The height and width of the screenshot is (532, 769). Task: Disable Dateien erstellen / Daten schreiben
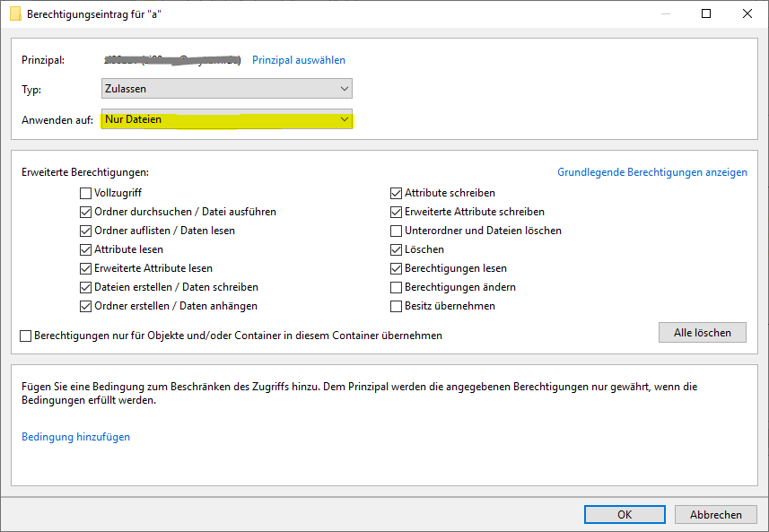[x=85, y=287]
